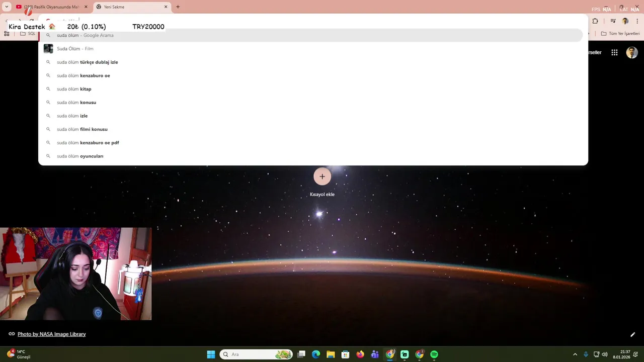
Task: Open Chrome three-dot menu
Action: tap(637, 21)
